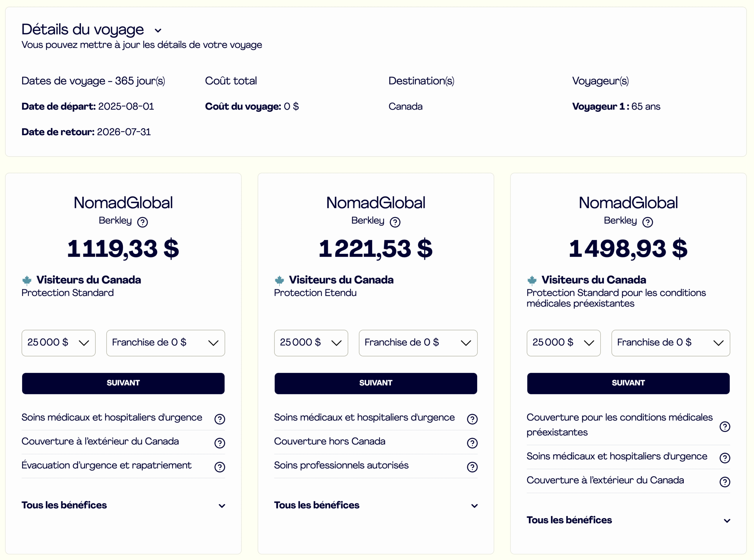Click SUIVANT for the 1498,93 $ plan

[x=628, y=383]
